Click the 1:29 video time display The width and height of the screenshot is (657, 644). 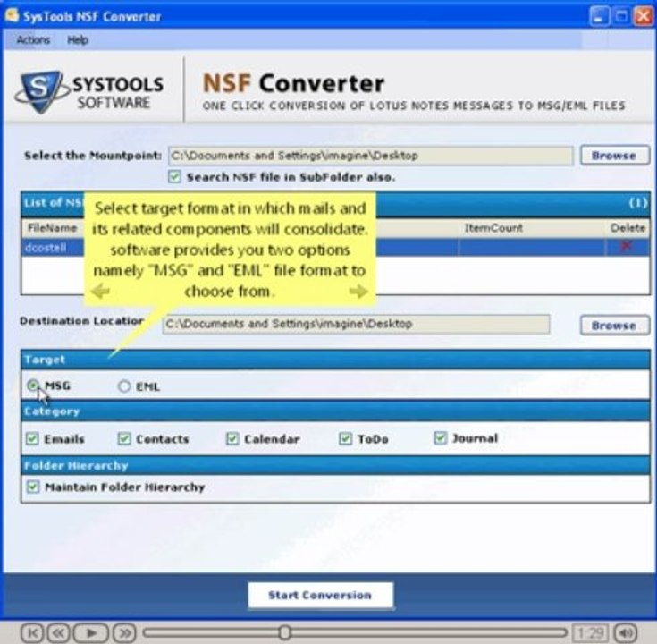pyautogui.click(x=590, y=632)
